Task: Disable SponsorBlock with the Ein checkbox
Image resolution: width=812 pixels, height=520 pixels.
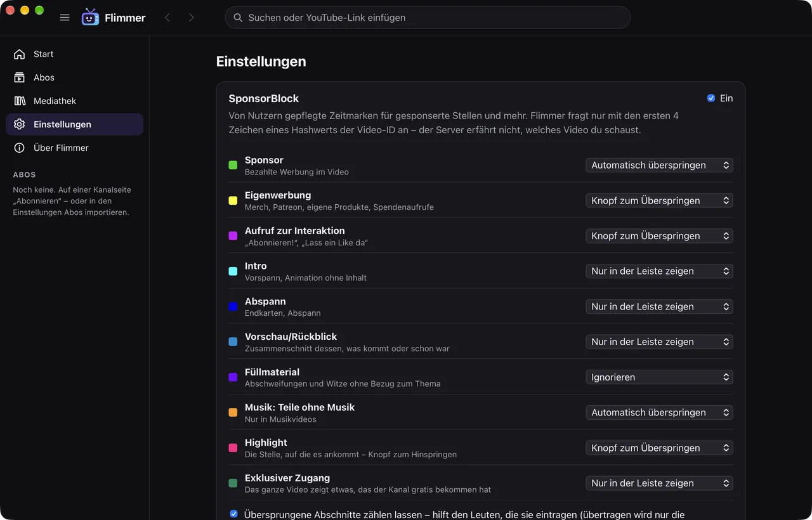Action: [x=711, y=98]
